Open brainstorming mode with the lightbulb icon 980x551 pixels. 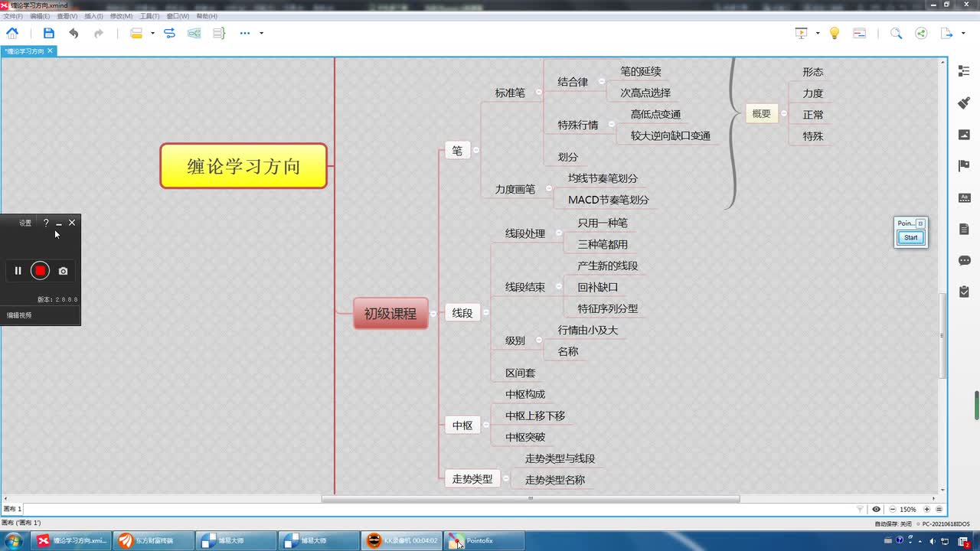[835, 33]
